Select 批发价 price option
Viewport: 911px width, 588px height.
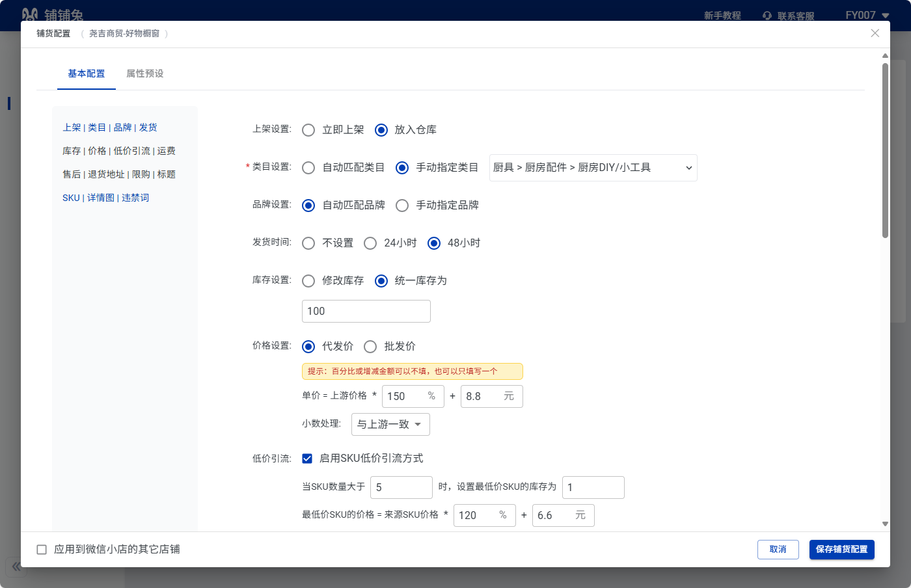pos(370,347)
